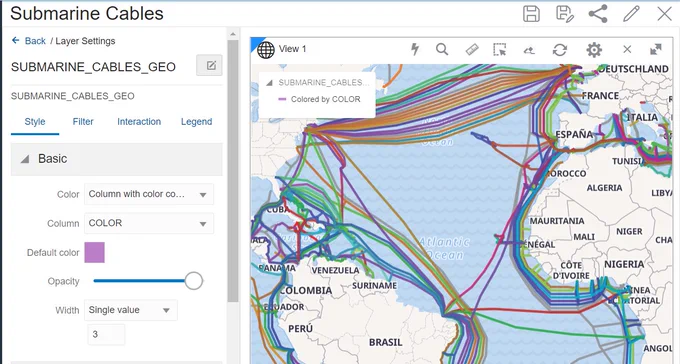Close the Submarine Cables project

click(x=664, y=14)
